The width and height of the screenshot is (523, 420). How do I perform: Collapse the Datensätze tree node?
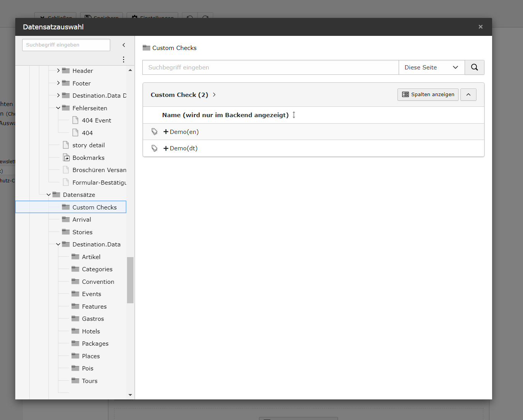(x=48, y=195)
